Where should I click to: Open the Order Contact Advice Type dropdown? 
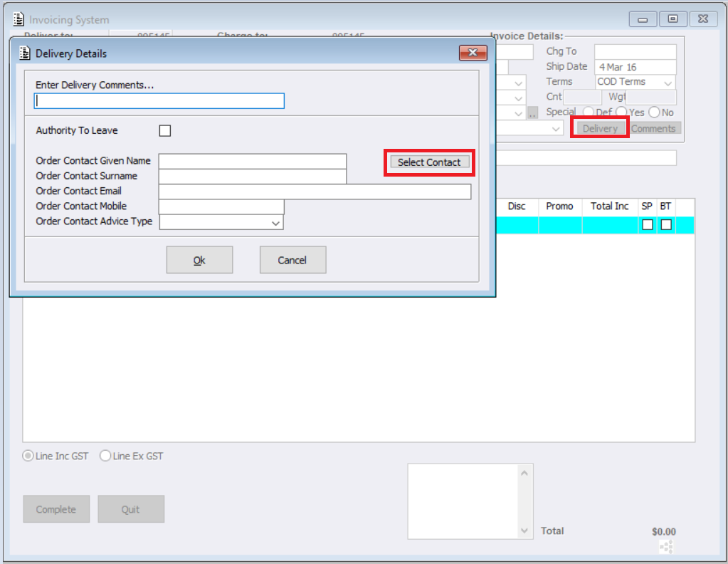(221, 222)
